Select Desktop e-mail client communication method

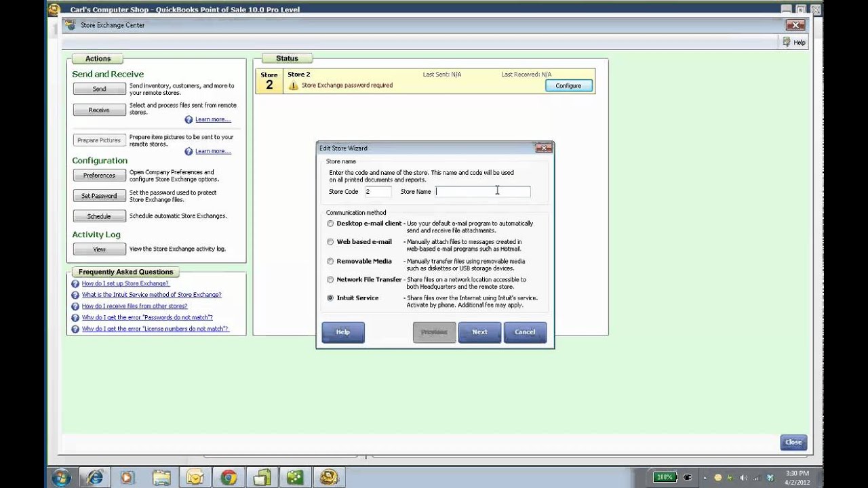(x=330, y=224)
